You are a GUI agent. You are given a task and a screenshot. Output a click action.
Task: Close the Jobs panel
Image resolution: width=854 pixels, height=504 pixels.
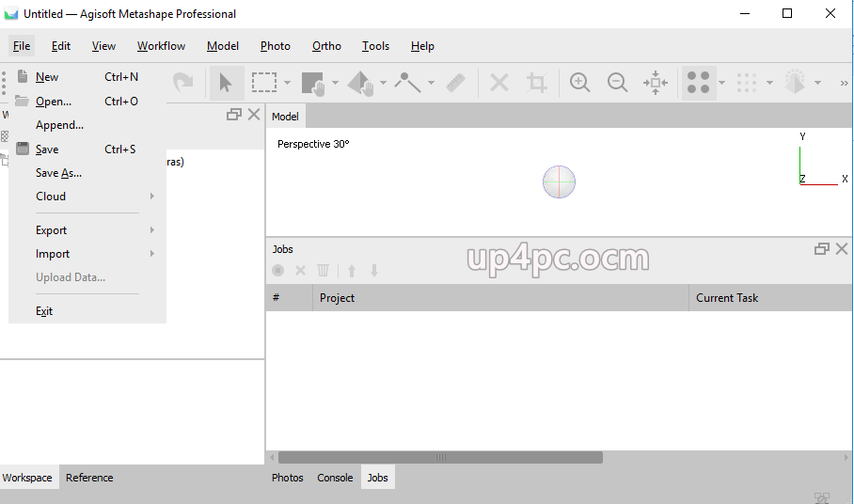842,249
